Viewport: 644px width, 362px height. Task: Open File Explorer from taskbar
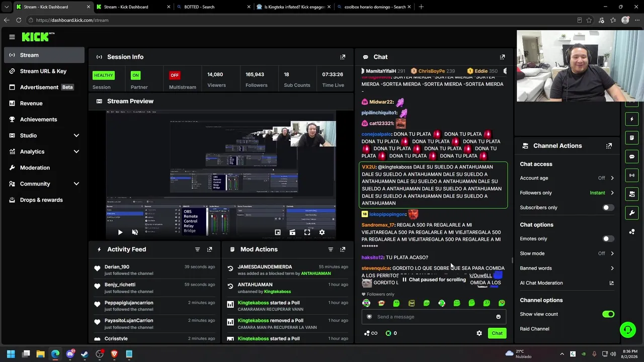click(x=40, y=354)
